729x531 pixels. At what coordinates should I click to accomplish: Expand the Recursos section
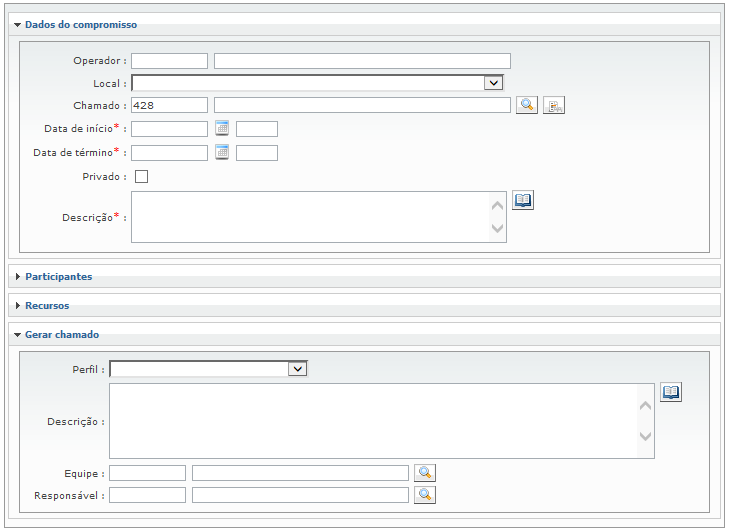(46, 305)
